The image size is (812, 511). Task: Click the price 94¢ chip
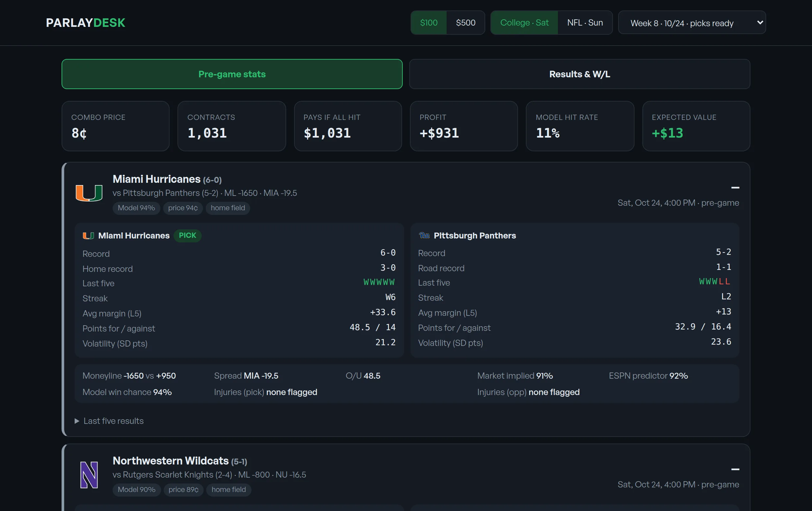(x=183, y=208)
